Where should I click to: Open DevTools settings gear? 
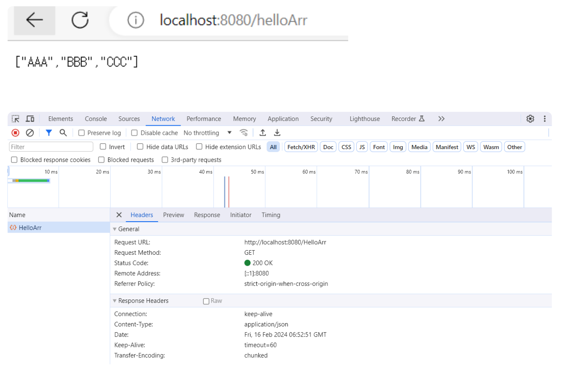(x=530, y=119)
